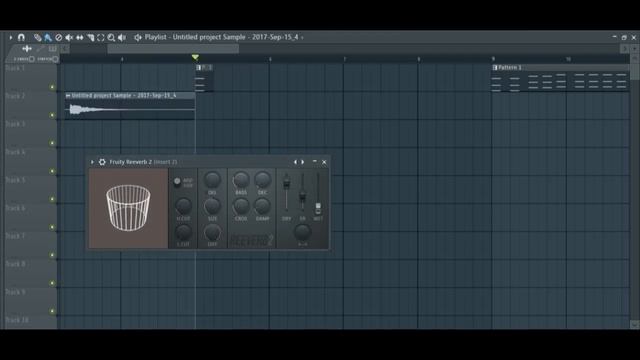Image resolution: width=640 pixels, height=360 pixels.
Task: Mute Track 5 via its green light
Action: pyautogui.click(x=52, y=199)
